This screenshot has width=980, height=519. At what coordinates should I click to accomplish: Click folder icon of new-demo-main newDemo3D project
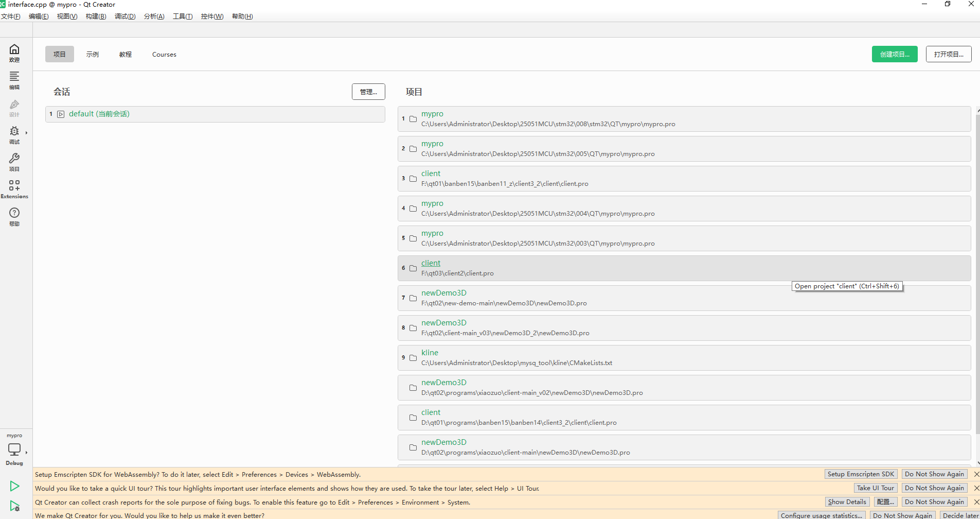coord(413,298)
